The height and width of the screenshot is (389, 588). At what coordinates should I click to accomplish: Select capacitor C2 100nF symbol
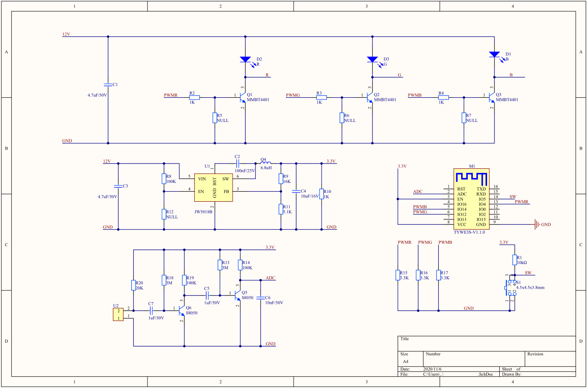[x=237, y=164]
